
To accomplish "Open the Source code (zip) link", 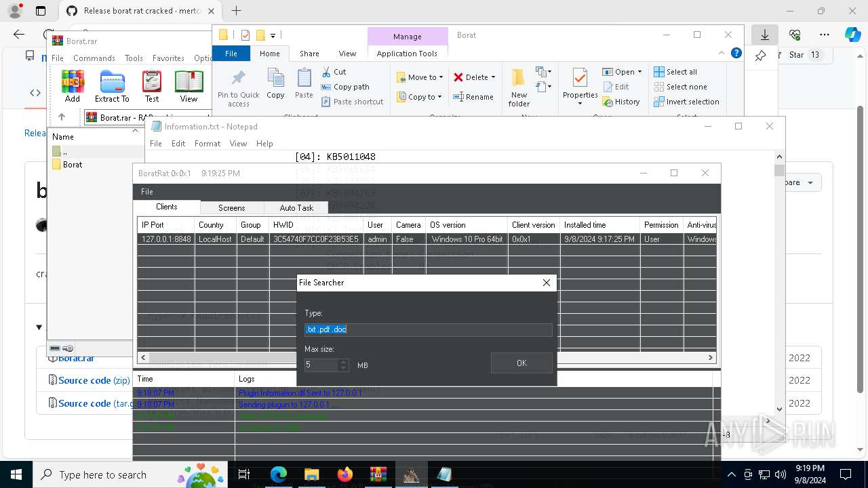I will 94,380.
